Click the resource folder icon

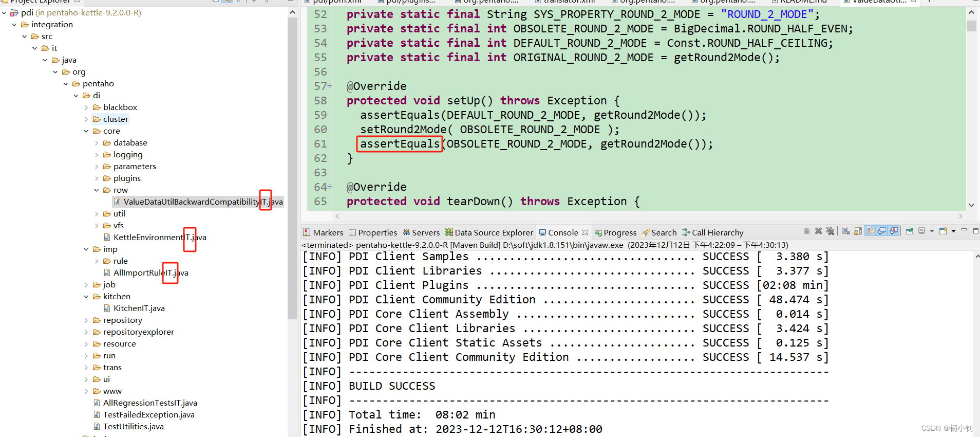point(97,344)
